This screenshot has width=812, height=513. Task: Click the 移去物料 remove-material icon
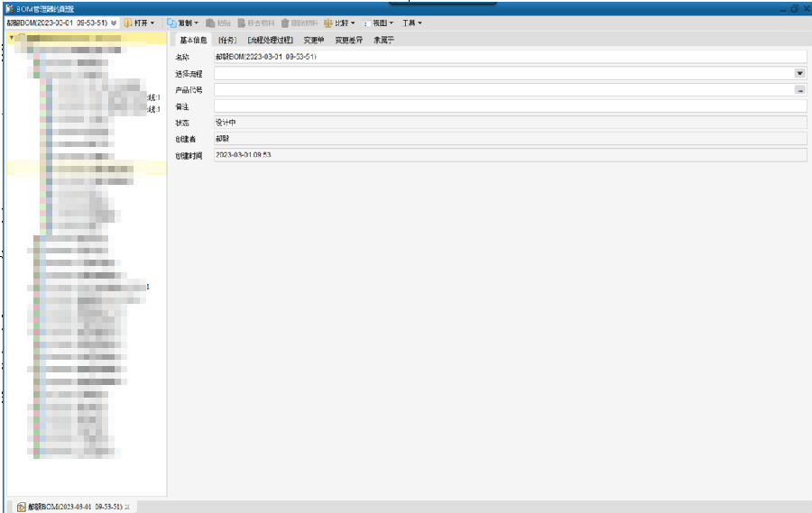(x=241, y=23)
